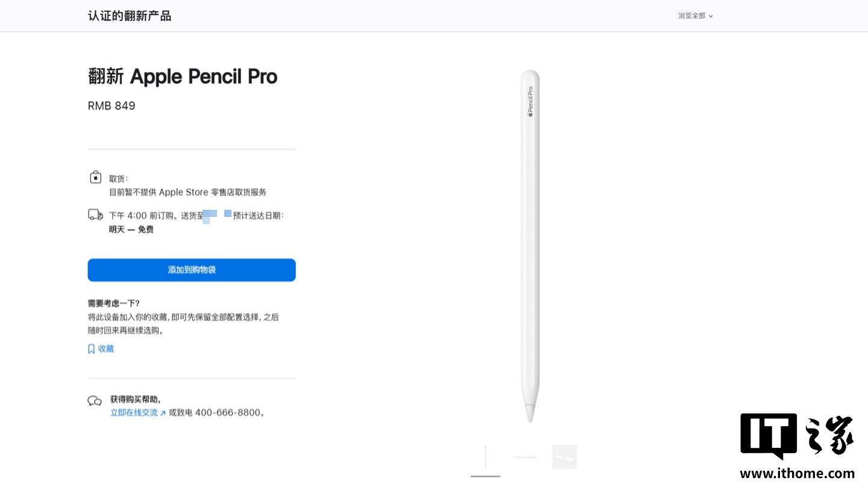Add to bag with 添加到购物袋 button
Screen dimensions: 868x490
[x=192, y=270]
